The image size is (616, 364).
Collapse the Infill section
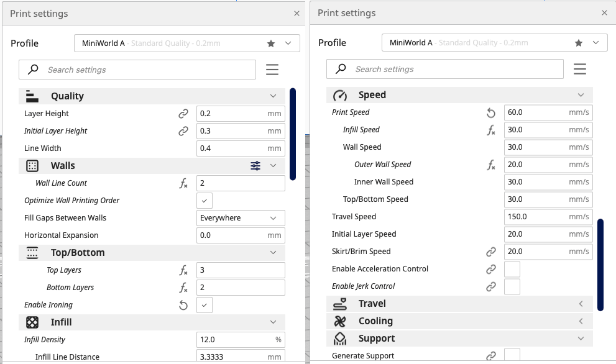click(x=273, y=322)
